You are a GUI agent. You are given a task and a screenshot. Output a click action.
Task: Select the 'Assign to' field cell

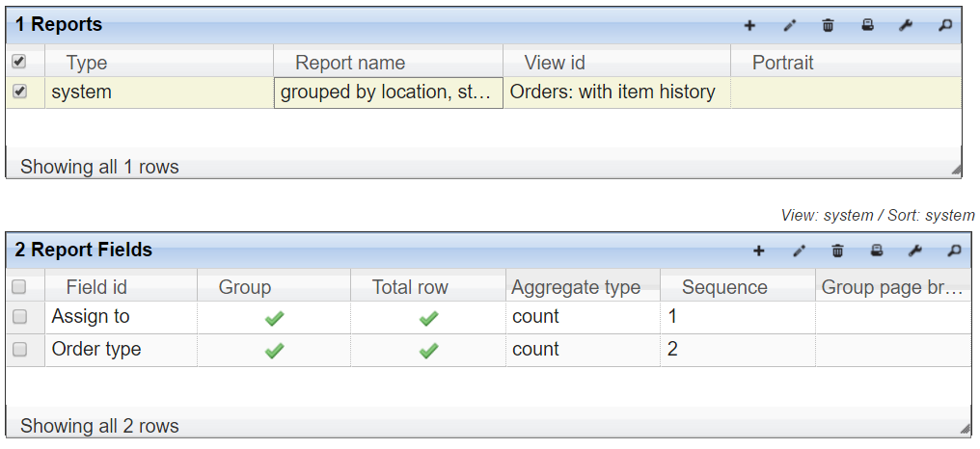[122, 317]
